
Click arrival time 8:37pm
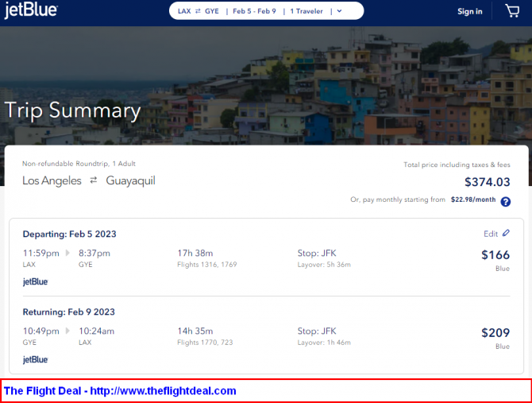(x=94, y=254)
